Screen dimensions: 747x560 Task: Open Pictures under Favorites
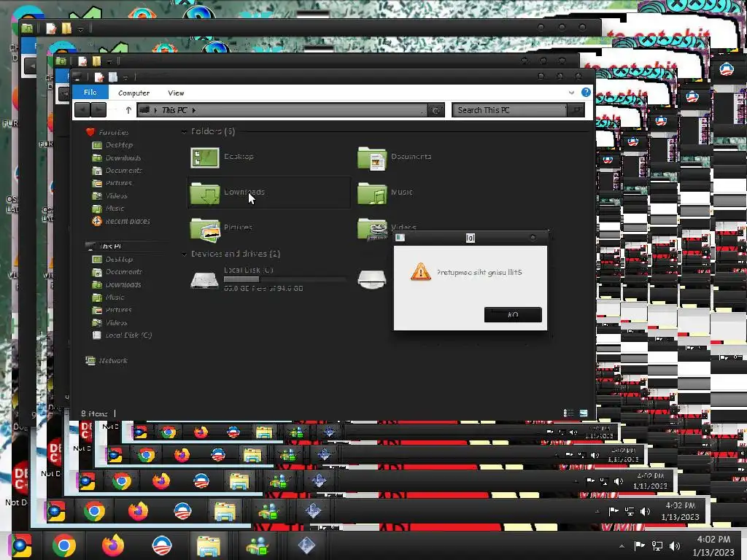click(118, 183)
